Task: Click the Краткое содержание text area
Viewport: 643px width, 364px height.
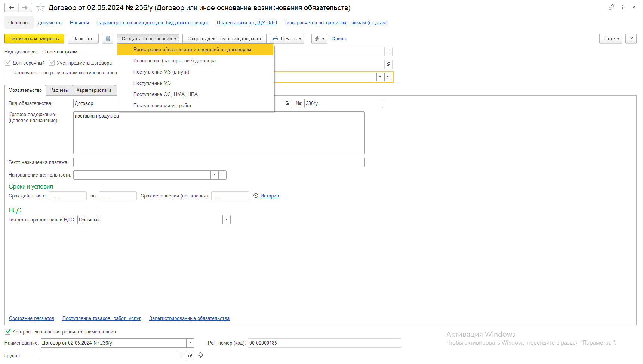Action: (219, 133)
